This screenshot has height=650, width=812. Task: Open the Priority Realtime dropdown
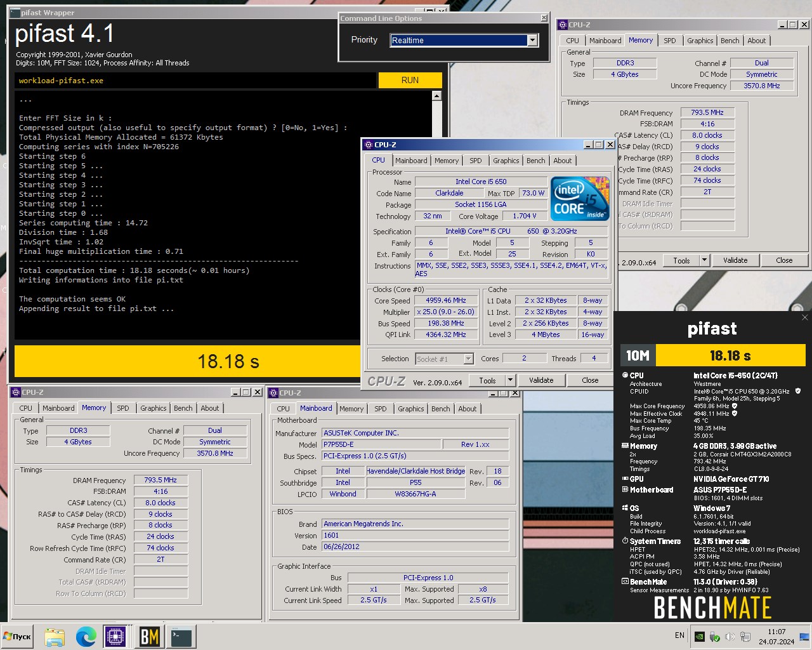tap(532, 41)
